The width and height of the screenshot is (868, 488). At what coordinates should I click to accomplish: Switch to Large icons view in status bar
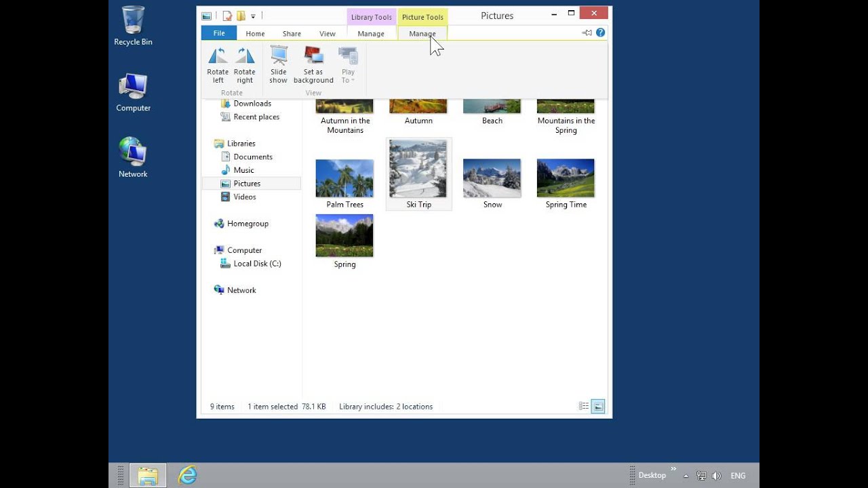click(x=598, y=407)
